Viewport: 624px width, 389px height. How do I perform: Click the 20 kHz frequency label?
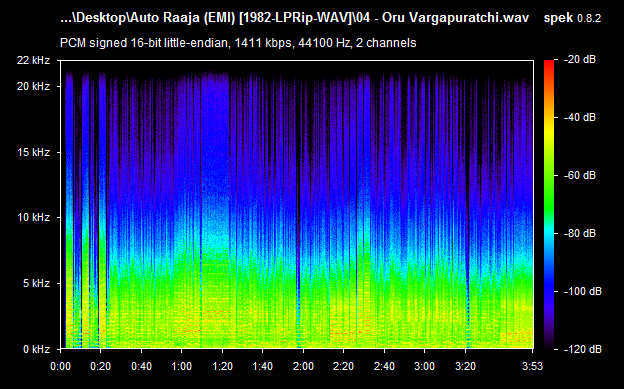(33, 86)
